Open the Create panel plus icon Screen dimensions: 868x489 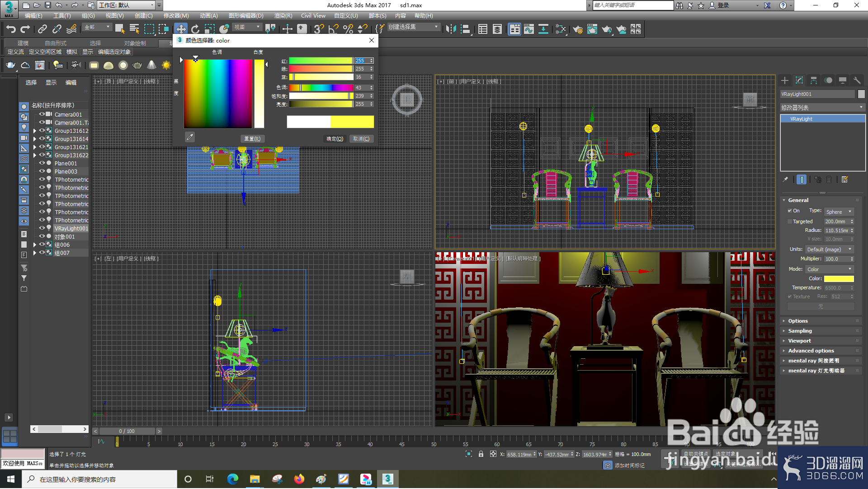point(785,80)
